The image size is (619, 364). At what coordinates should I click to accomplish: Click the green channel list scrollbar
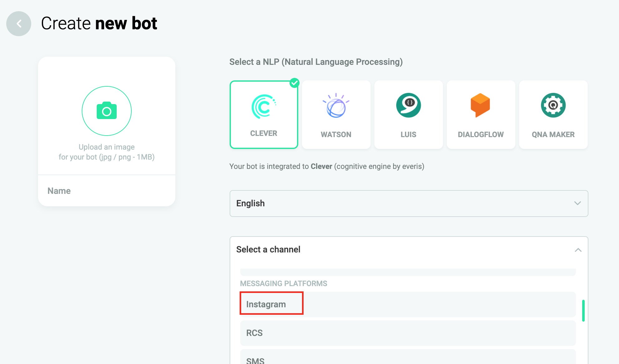(583, 310)
